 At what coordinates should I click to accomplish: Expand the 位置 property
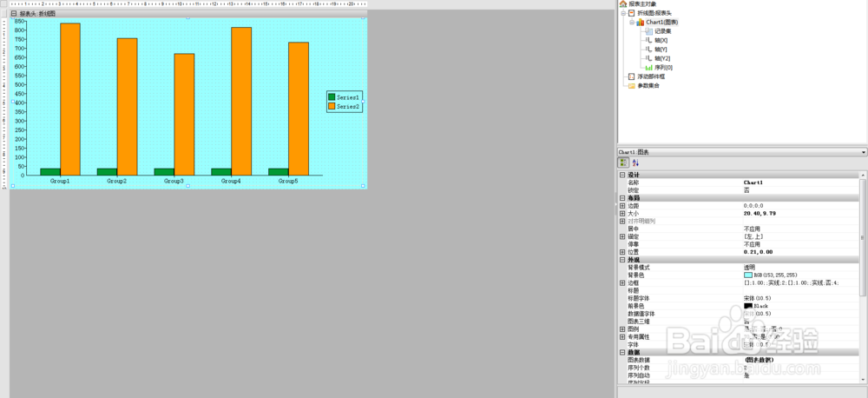click(622, 252)
